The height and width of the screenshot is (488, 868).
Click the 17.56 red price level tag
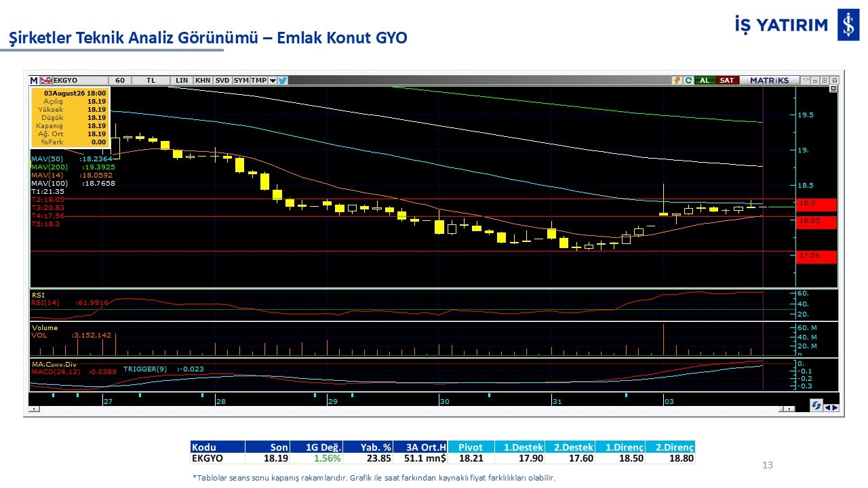[x=817, y=257]
